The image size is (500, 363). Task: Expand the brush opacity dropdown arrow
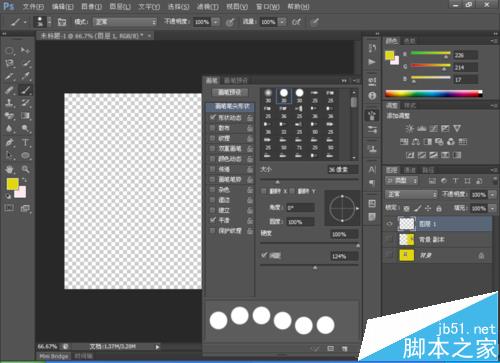(216, 22)
